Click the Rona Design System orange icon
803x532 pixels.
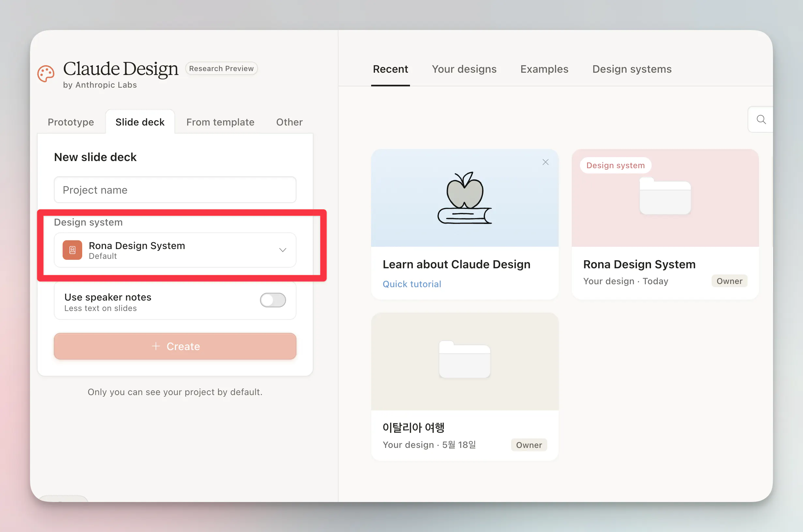(x=72, y=250)
